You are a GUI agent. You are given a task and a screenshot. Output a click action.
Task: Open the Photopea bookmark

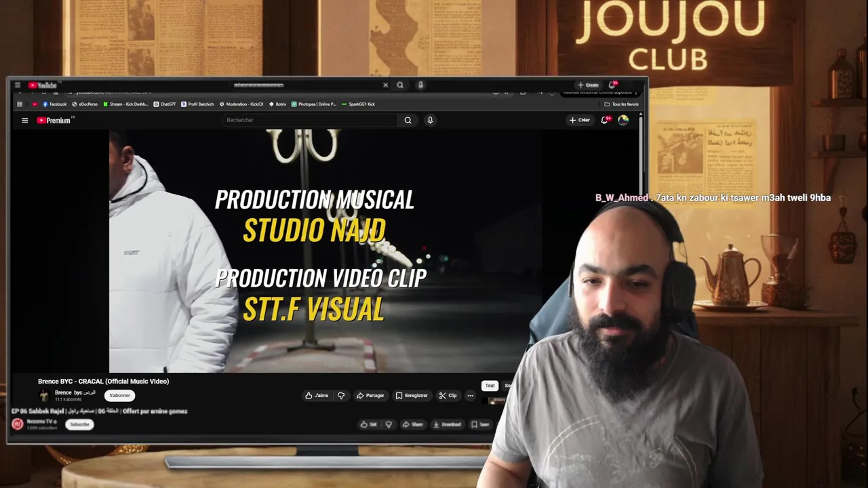(314, 104)
